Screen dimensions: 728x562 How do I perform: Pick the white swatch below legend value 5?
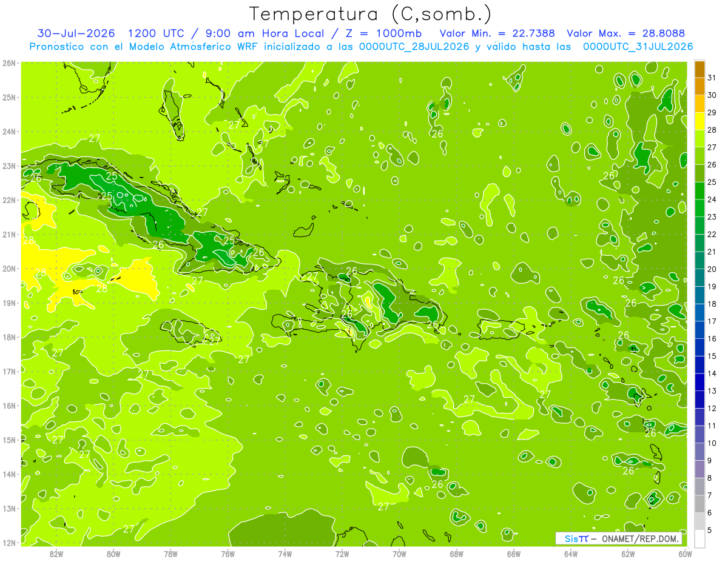click(699, 538)
